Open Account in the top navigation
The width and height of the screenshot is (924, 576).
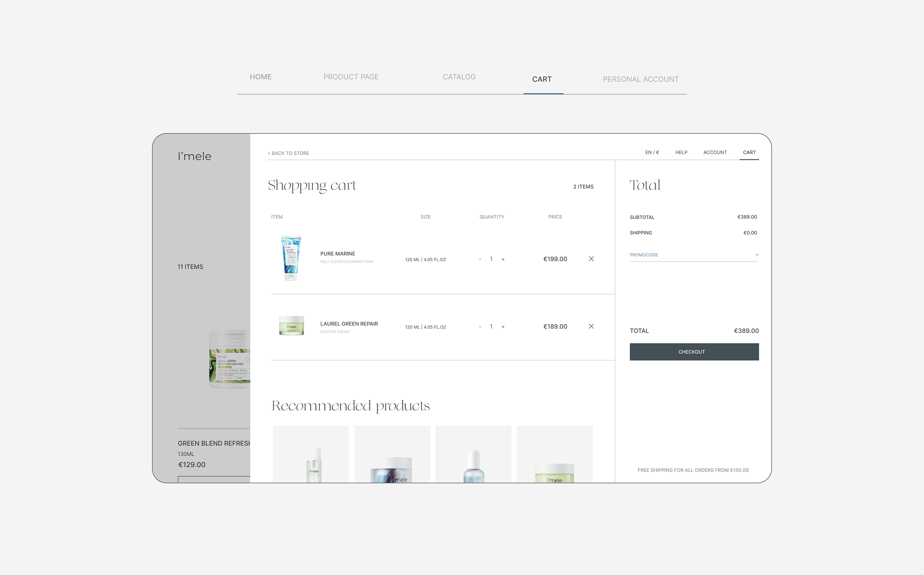click(715, 152)
